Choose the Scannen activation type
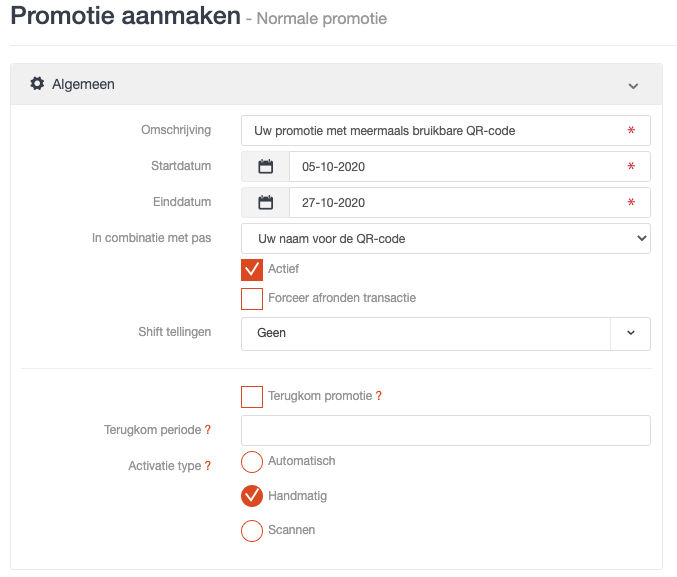This screenshot has width=677, height=577. point(252,531)
